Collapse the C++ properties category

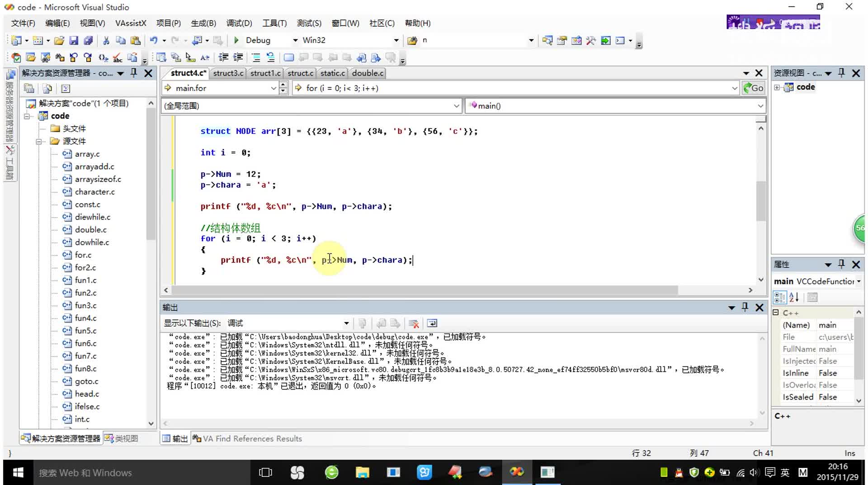776,313
